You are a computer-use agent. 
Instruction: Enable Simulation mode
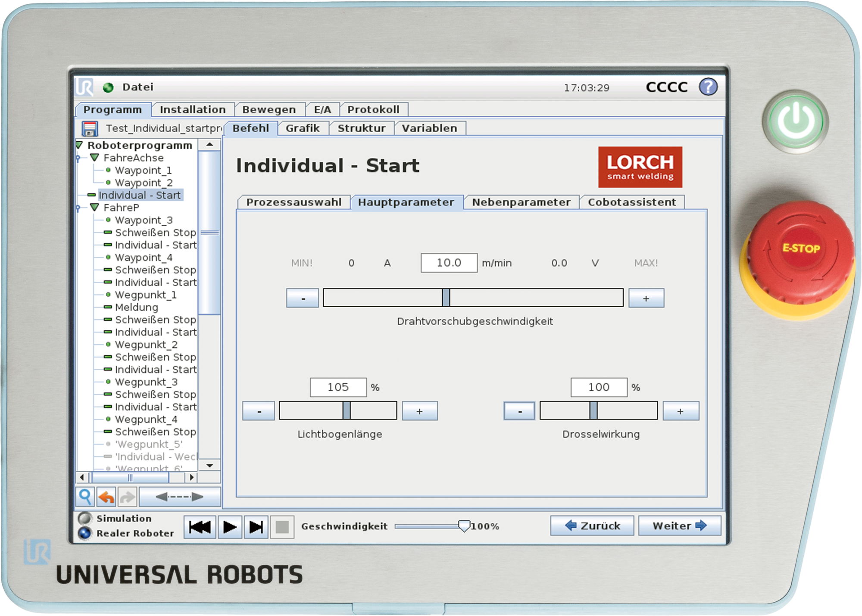click(85, 518)
